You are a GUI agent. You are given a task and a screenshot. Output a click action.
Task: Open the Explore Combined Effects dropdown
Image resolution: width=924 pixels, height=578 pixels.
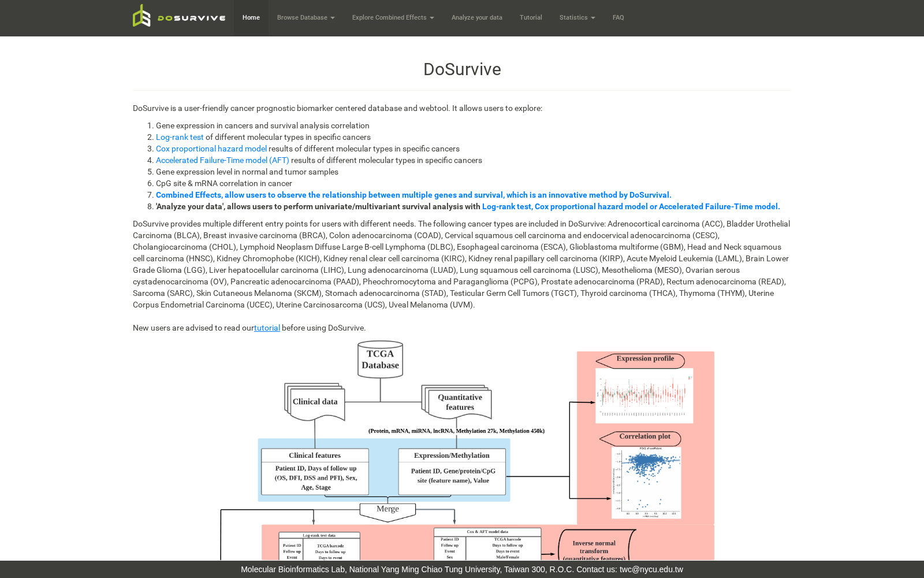pyautogui.click(x=393, y=18)
